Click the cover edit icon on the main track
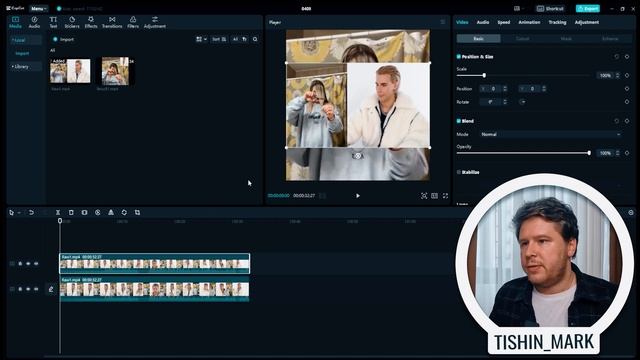Image resolution: width=640 pixels, height=360 pixels. click(x=51, y=289)
